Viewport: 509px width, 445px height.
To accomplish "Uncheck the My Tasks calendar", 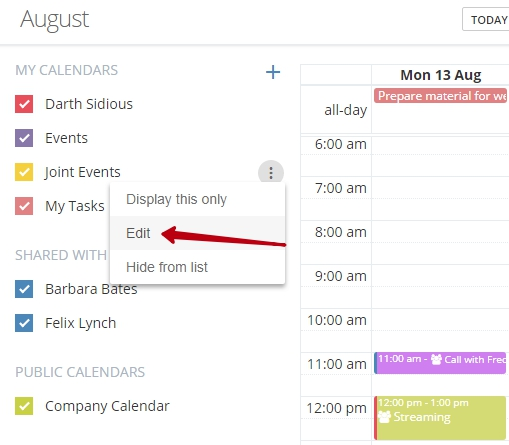I will (x=24, y=206).
